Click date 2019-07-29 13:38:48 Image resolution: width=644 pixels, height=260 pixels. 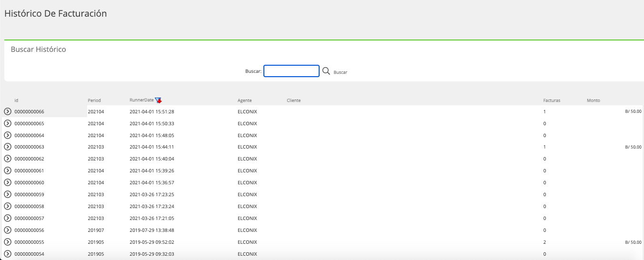(151, 230)
